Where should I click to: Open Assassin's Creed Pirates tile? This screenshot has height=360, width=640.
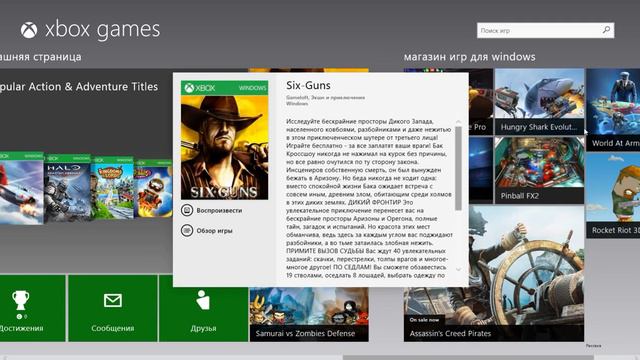coord(494,273)
